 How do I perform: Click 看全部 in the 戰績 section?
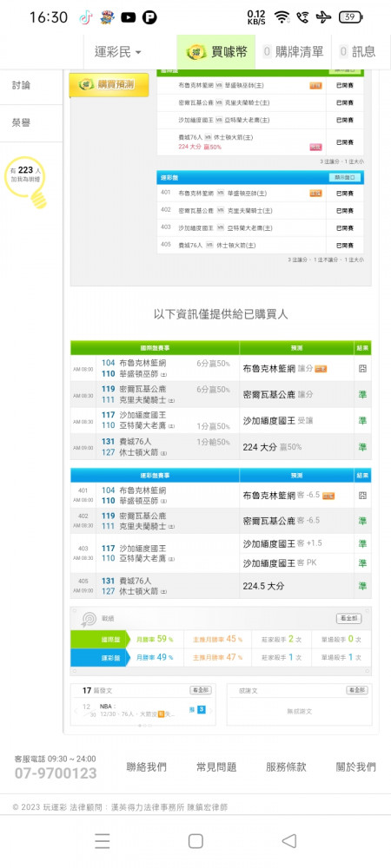point(348,618)
